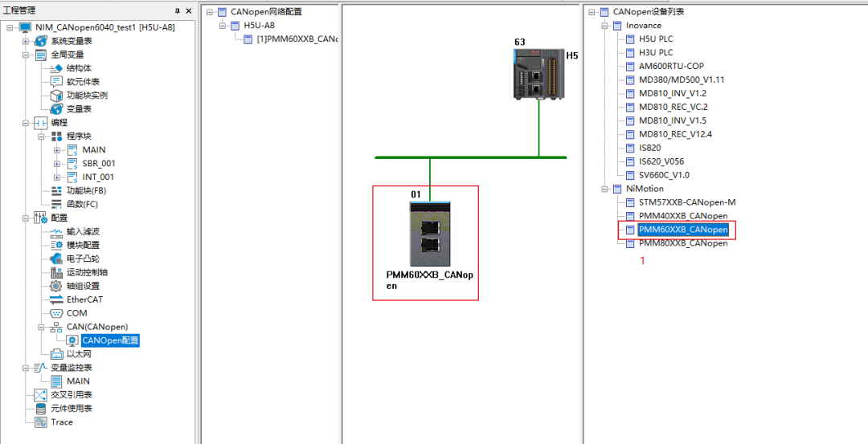Select SV660C_V1.0 device

click(666, 175)
